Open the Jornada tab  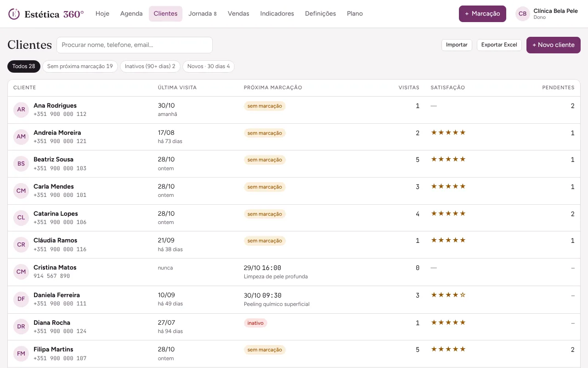pos(203,14)
